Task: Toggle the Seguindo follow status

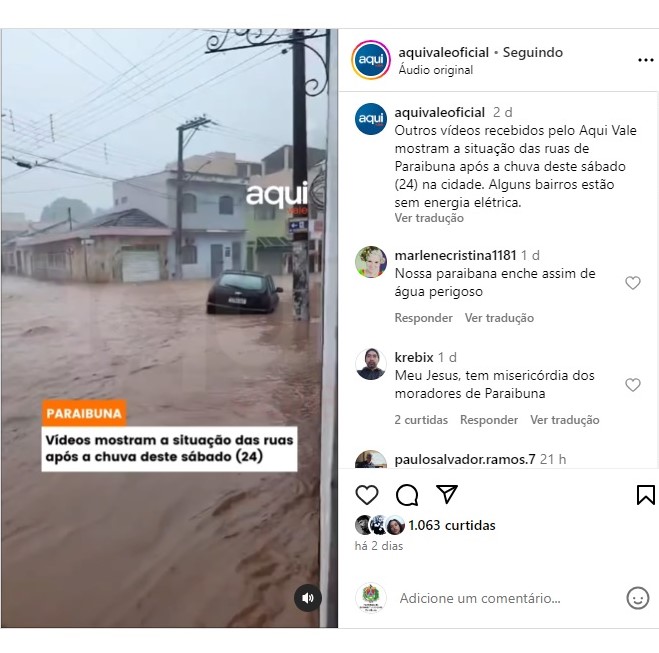Action: (532, 53)
